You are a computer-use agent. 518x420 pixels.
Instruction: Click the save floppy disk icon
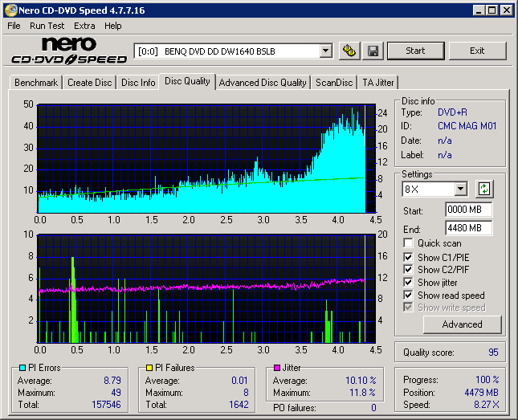tap(373, 51)
